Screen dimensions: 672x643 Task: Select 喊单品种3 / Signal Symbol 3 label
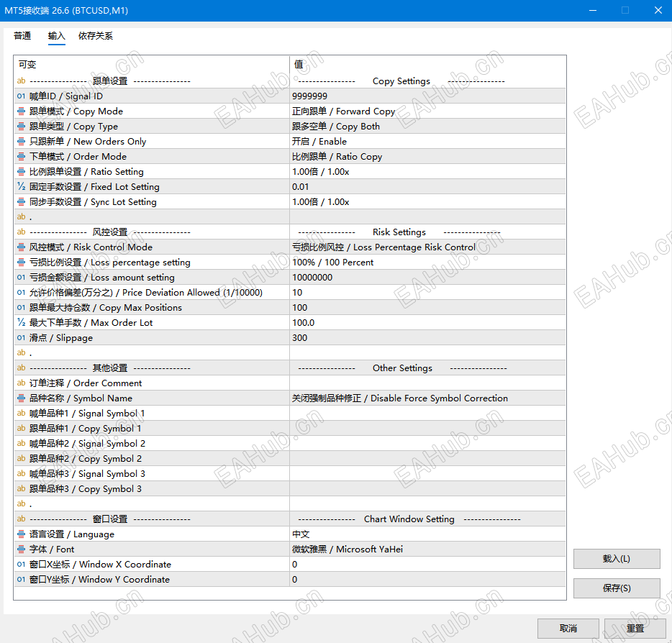pos(87,474)
